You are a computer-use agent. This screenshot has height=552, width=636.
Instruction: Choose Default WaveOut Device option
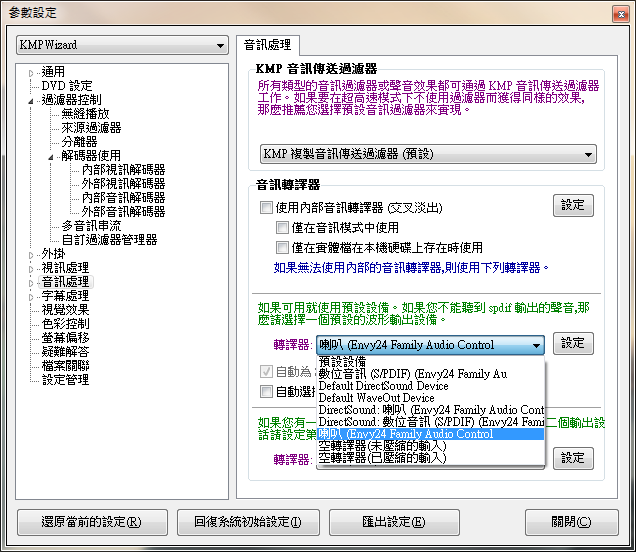tap(430, 398)
